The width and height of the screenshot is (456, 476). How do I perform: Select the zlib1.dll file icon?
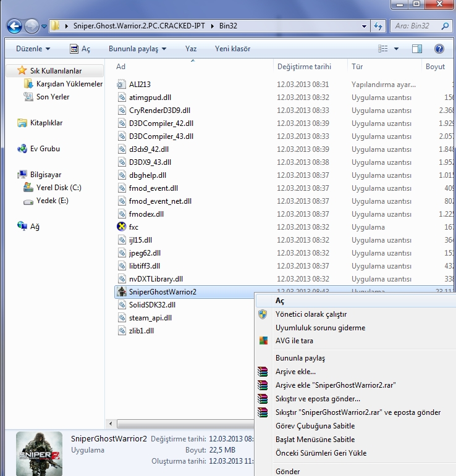click(x=122, y=330)
